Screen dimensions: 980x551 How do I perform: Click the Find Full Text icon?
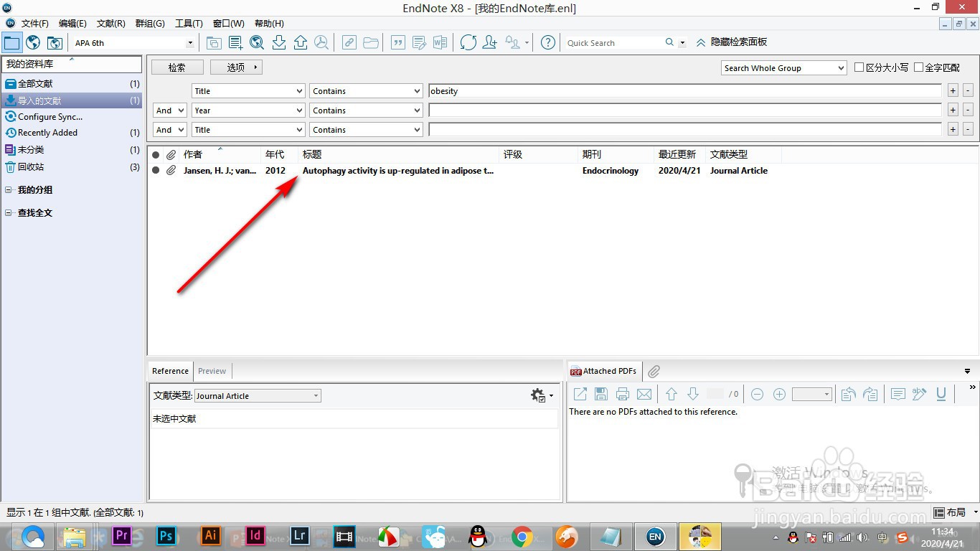(321, 42)
